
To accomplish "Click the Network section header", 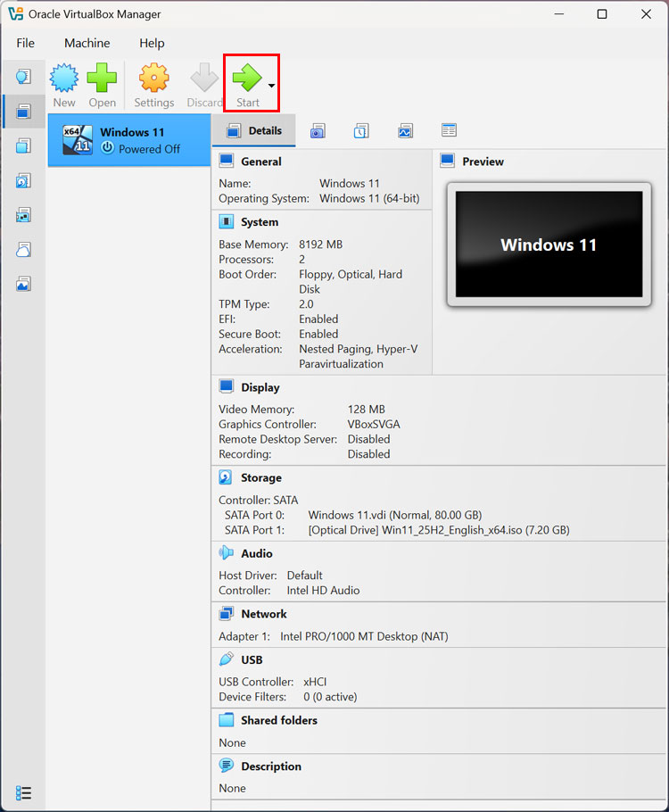I will pyautogui.click(x=263, y=614).
